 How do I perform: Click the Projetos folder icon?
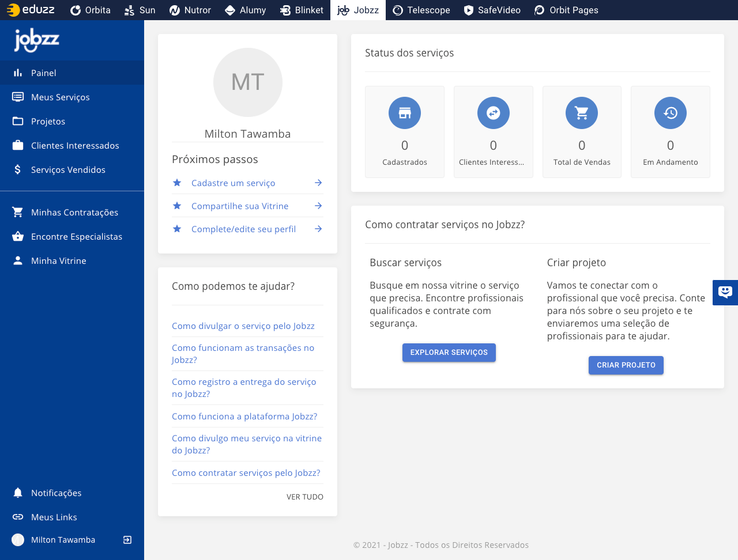(x=18, y=121)
